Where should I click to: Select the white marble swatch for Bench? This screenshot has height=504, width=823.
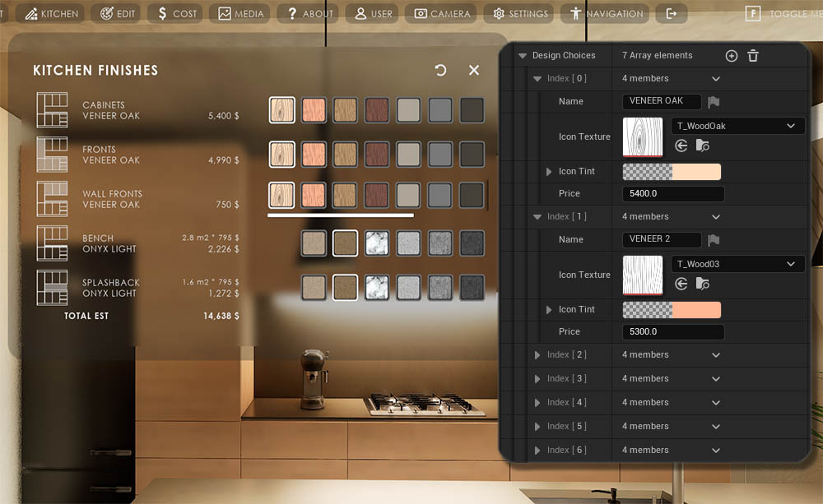pos(377,243)
